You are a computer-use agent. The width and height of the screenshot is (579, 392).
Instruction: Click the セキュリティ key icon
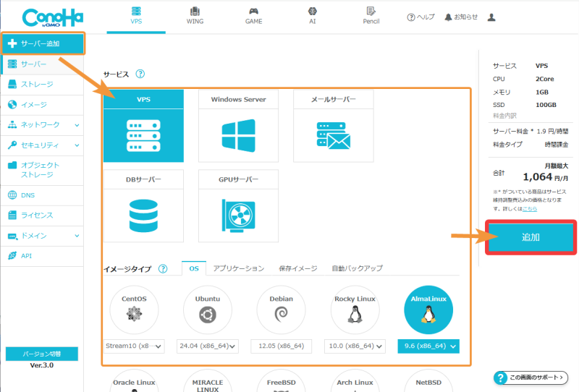click(x=12, y=145)
